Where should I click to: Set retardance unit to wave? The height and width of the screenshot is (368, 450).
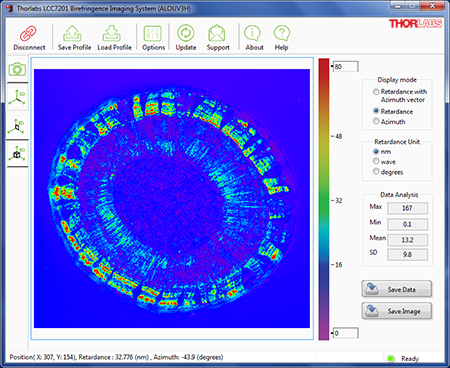[376, 161]
